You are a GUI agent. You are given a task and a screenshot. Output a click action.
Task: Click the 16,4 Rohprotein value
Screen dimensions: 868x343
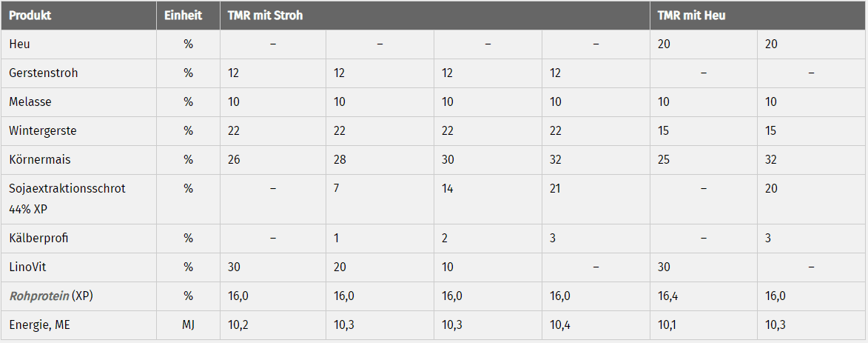tap(669, 296)
